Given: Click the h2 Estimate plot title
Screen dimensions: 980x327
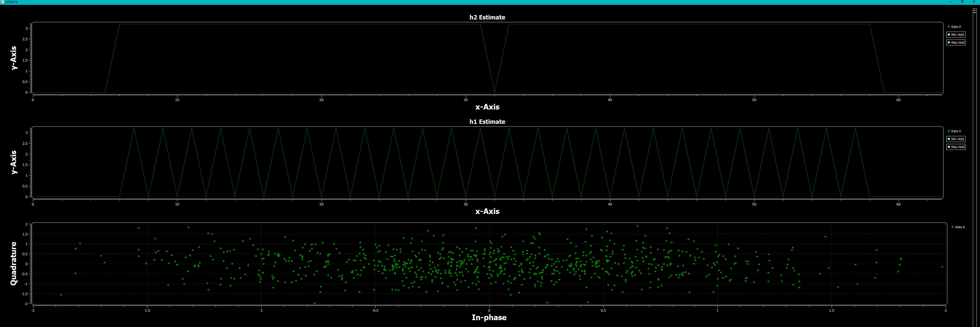Looking at the screenshot, I should coord(487,17).
